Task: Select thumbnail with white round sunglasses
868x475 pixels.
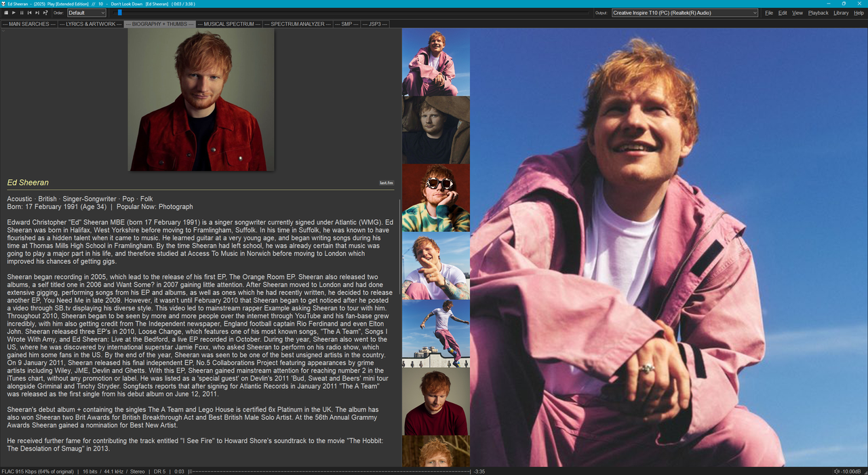Action: point(436,197)
